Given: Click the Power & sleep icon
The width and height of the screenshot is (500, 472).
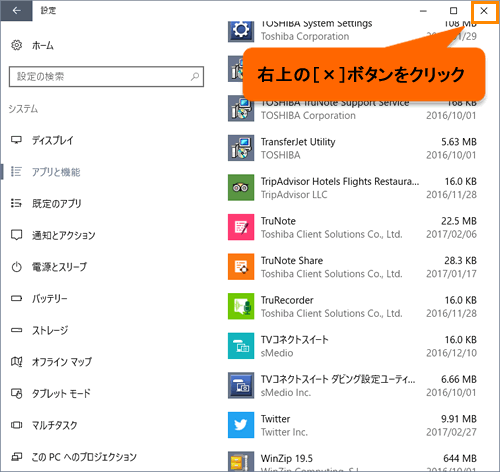Looking at the screenshot, I should click(16, 267).
